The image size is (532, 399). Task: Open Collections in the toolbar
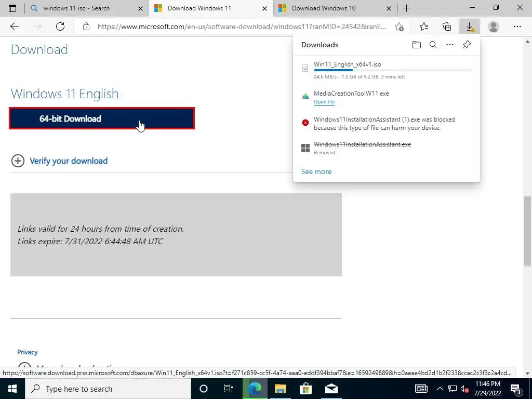447,26
